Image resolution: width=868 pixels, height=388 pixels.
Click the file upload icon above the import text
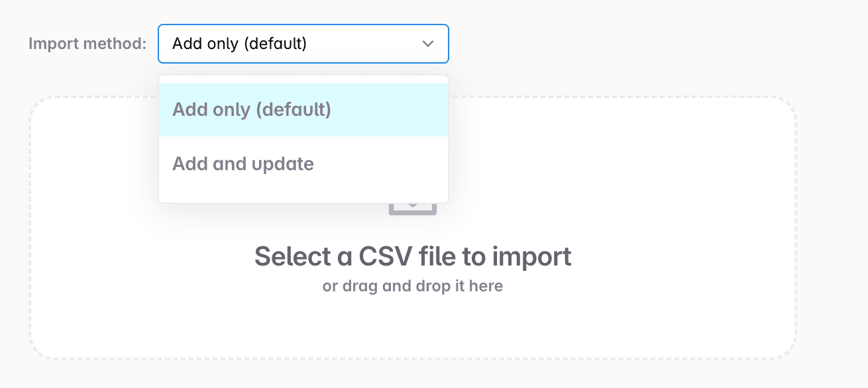pyautogui.click(x=413, y=205)
